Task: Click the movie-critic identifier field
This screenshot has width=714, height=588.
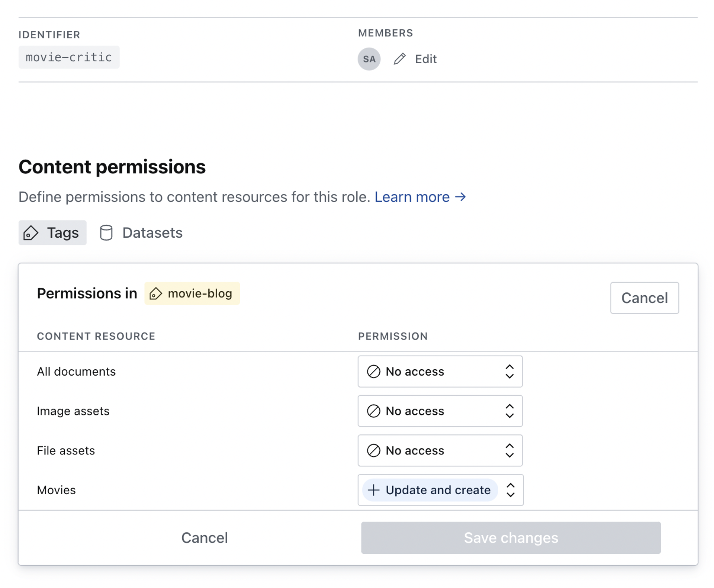Action: point(69,57)
